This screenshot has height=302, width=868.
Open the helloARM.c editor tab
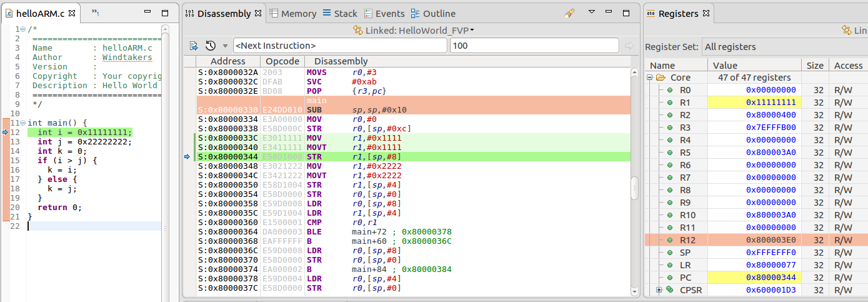click(40, 13)
